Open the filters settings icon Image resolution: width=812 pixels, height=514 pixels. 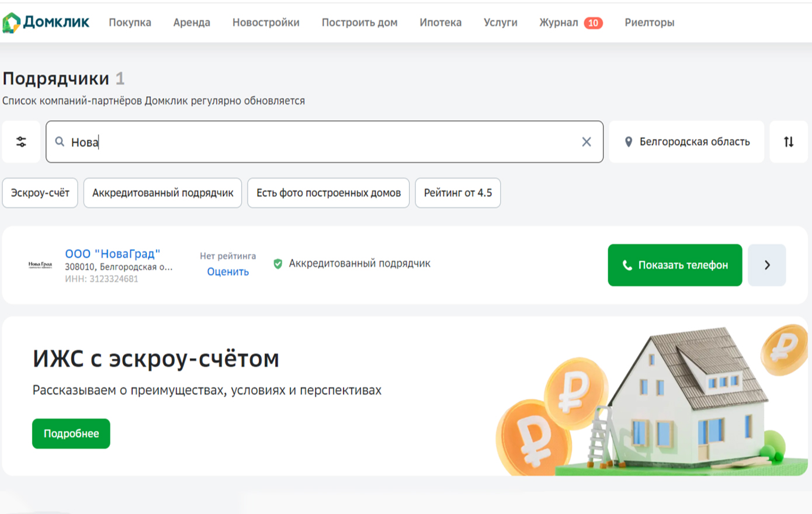pos(21,142)
